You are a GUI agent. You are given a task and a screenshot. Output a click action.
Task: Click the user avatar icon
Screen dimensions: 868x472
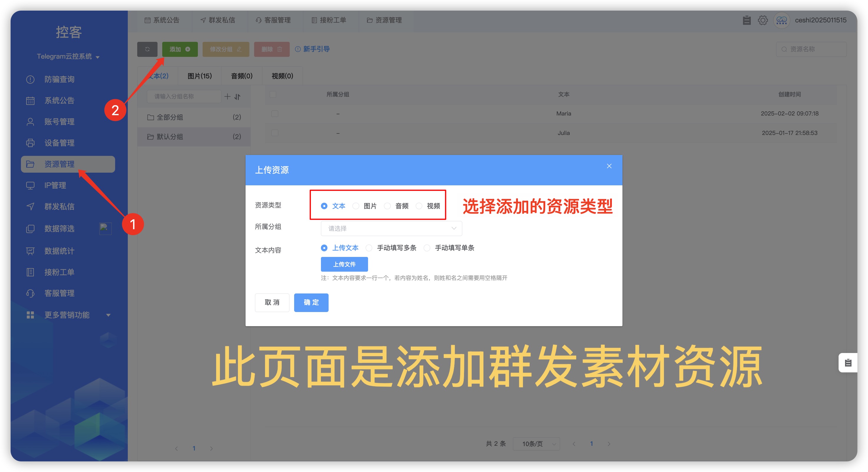click(781, 20)
